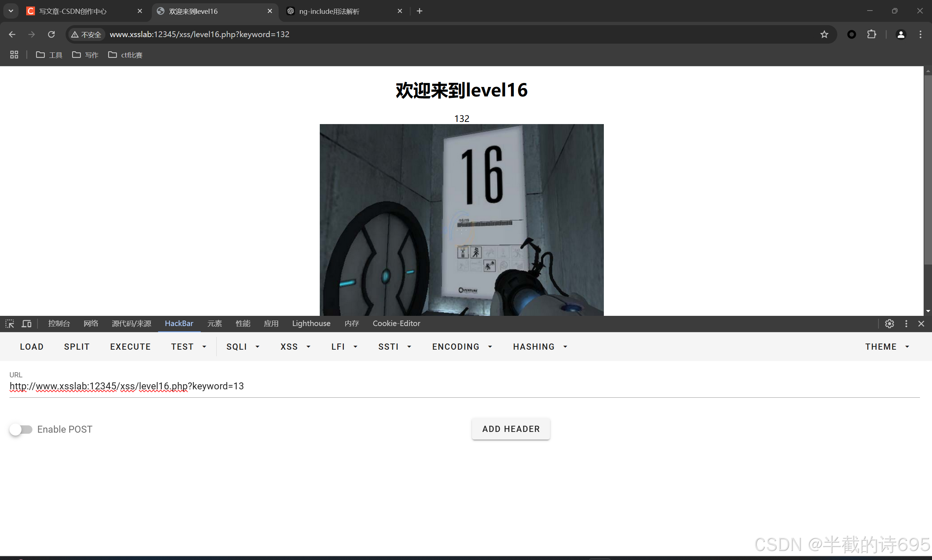Click the EXECUTE button in HackBar
The height and width of the screenshot is (560, 932).
[130, 346]
